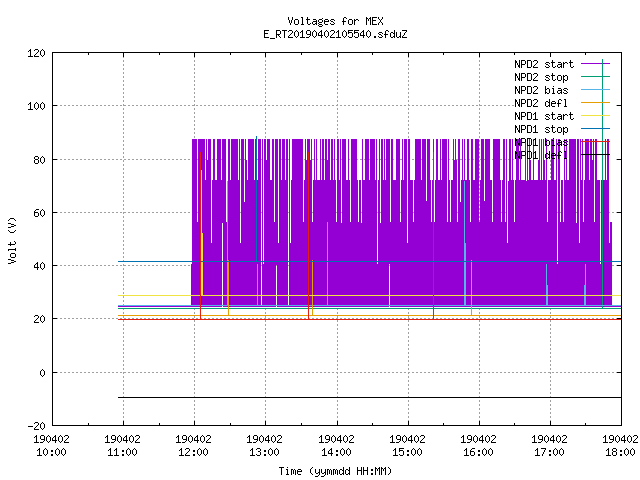
Task: Click the 'NPD2 start' legend label
Action: pyautogui.click(x=544, y=64)
